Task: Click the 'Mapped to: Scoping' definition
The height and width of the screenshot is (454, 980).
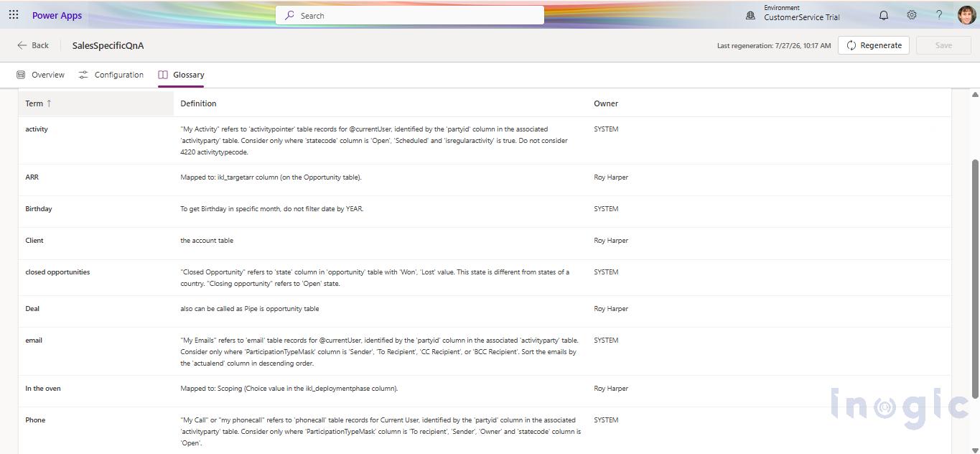Action: click(289, 389)
